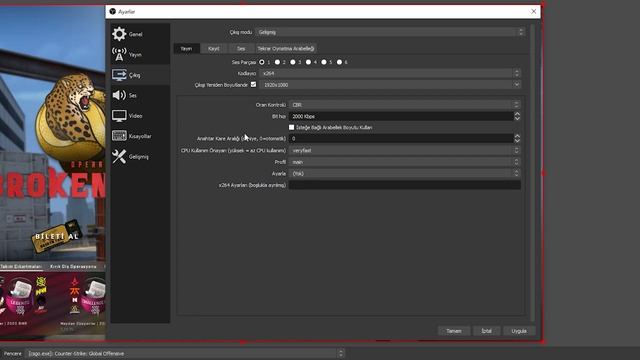640x360 pixels.
Task: Click the x264 Ayarları text field
Action: (404, 185)
